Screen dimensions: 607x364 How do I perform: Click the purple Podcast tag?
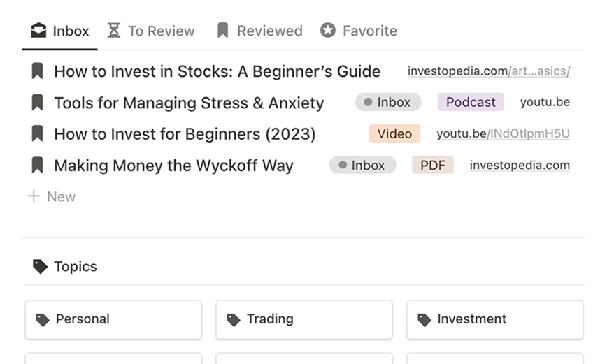point(470,103)
